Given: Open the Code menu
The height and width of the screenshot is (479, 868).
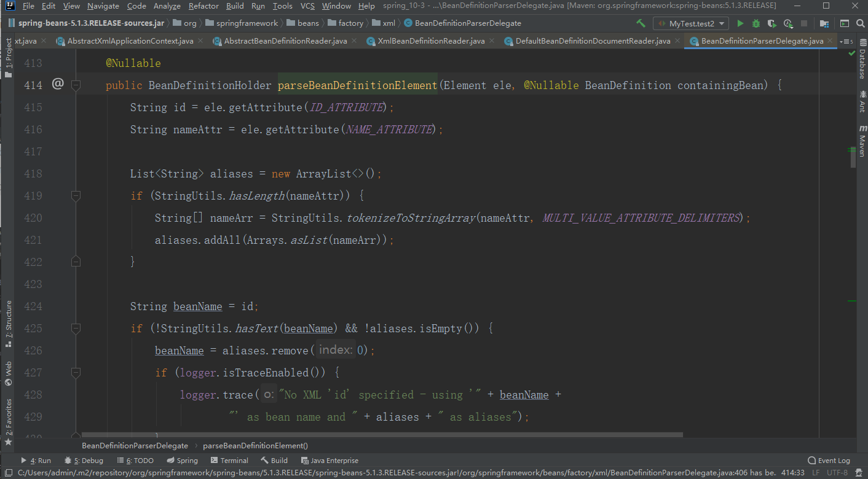Looking at the screenshot, I should pos(136,6).
